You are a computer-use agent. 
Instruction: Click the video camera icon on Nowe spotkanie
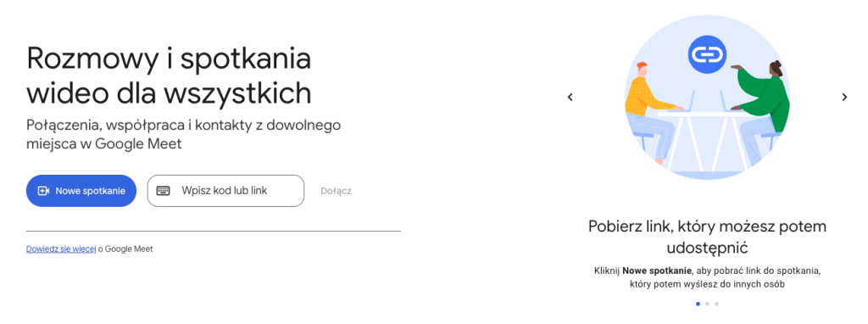tap(43, 191)
